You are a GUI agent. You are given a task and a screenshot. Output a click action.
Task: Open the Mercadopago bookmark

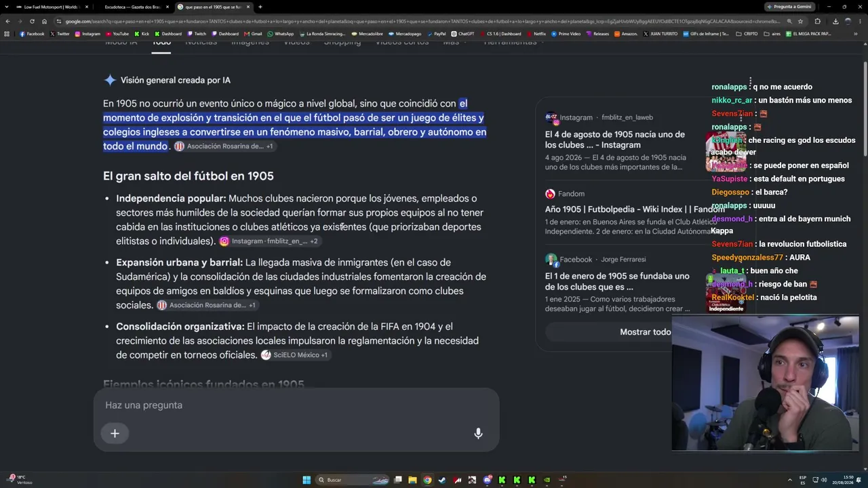(405, 34)
